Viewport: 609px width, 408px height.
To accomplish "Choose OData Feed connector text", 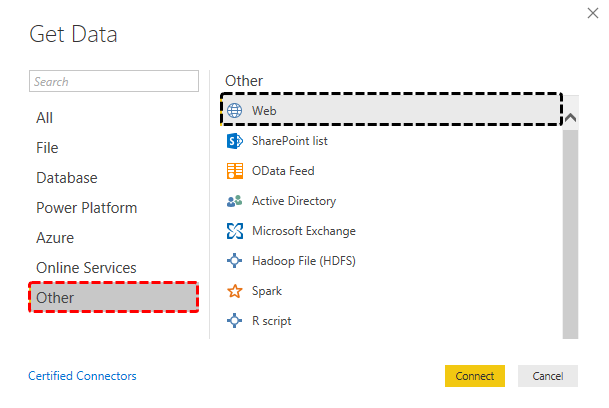I will [x=283, y=171].
